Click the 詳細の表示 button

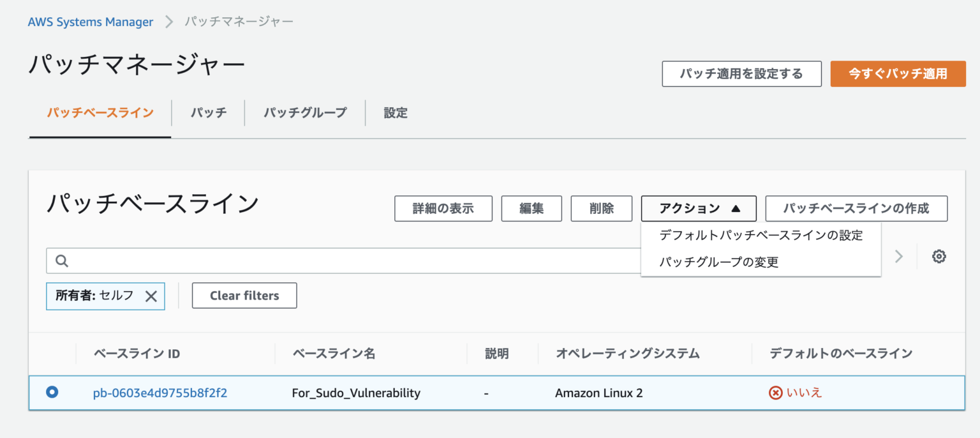pos(443,208)
